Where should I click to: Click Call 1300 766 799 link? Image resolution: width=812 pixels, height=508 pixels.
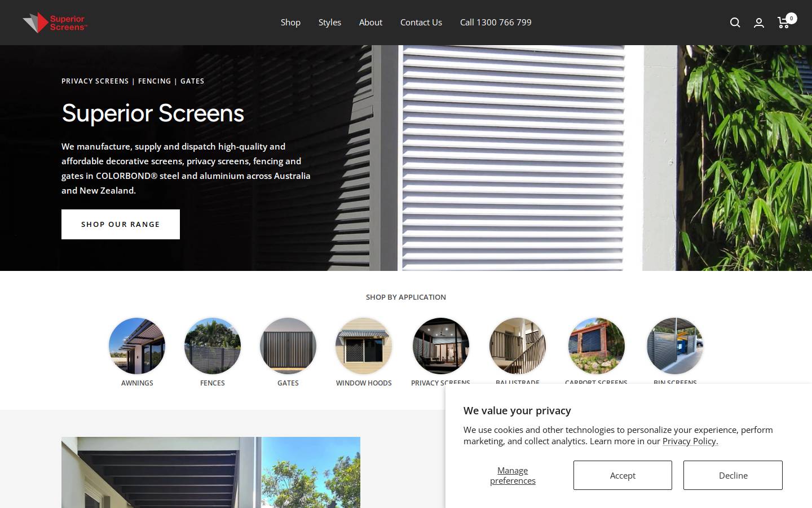[x=496, y=22]
